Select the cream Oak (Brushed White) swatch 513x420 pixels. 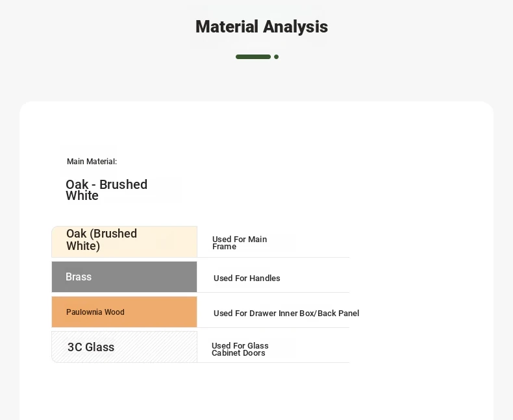click(124, 241)
